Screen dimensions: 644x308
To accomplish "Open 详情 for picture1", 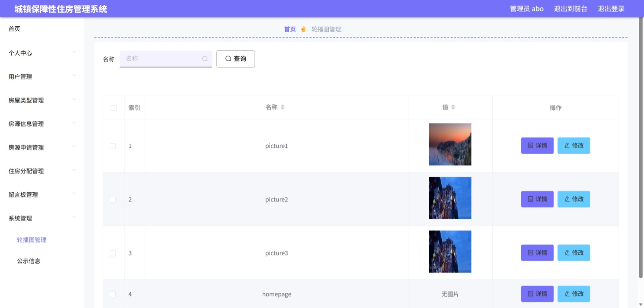I will tap(537, 146).
